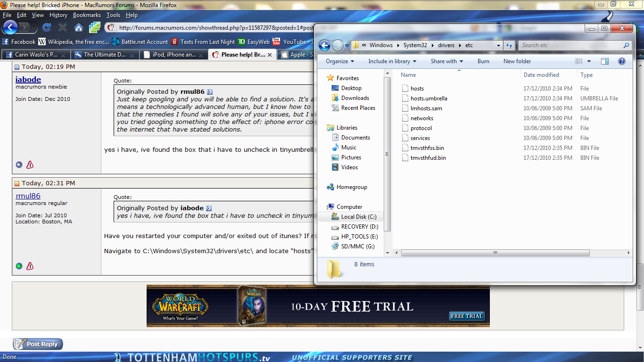Image resolution: width=644 pixels, height=362 pixels.
Task: Switch to the Apple tab in Firefox
Action: 297,55
